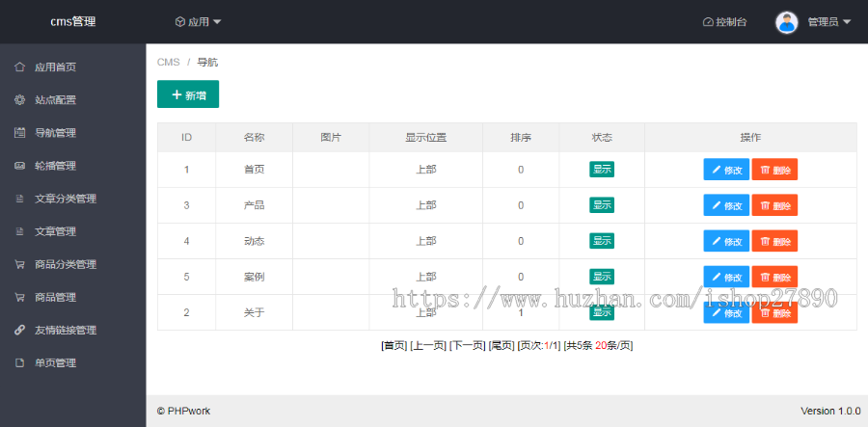Open the 管理员 dropdown arrow
Screen dimensions: 868x427
point(847,22)
